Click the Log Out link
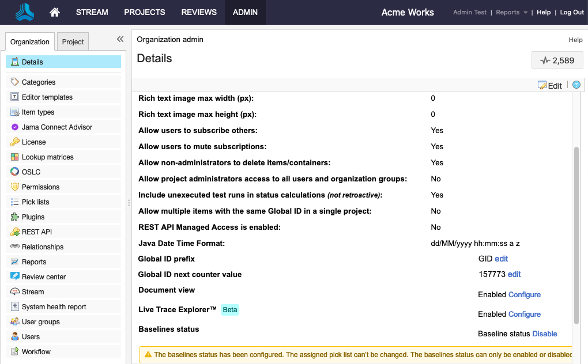 pyautogui.click(x=572, y=12)
